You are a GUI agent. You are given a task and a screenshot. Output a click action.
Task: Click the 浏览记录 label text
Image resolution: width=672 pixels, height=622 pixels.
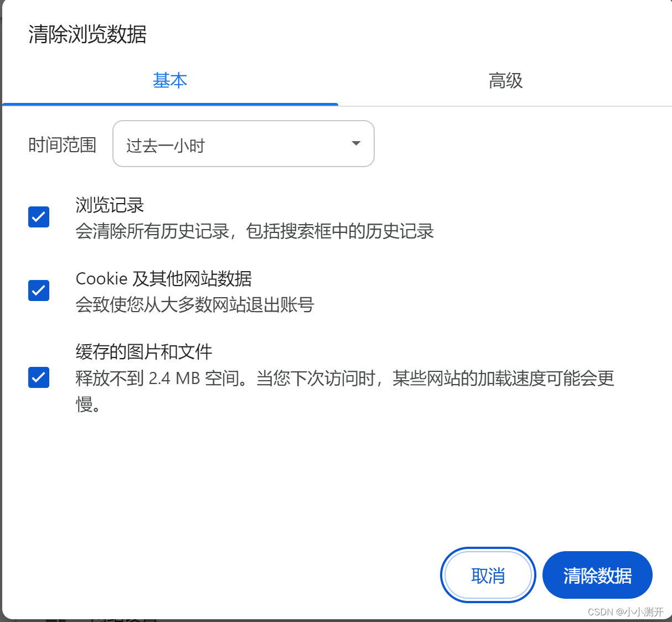pyautogui.click(x=110, y=205)
